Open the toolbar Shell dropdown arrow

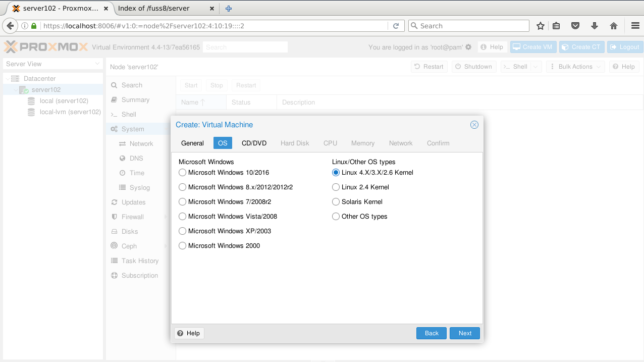536,67
